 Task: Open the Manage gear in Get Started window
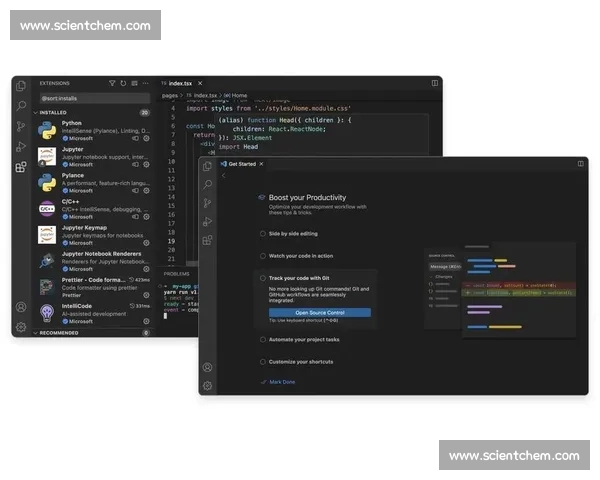click(x=207, y=385)
